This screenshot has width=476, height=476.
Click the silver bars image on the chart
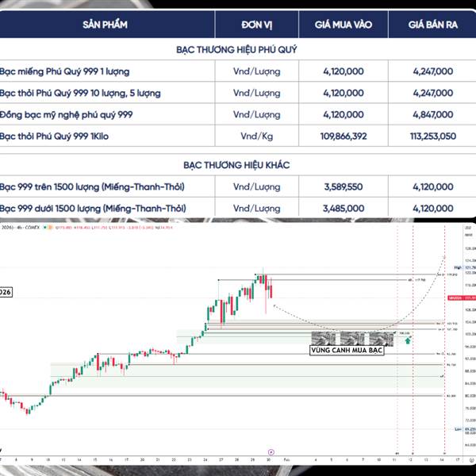(x=352, y=339)
